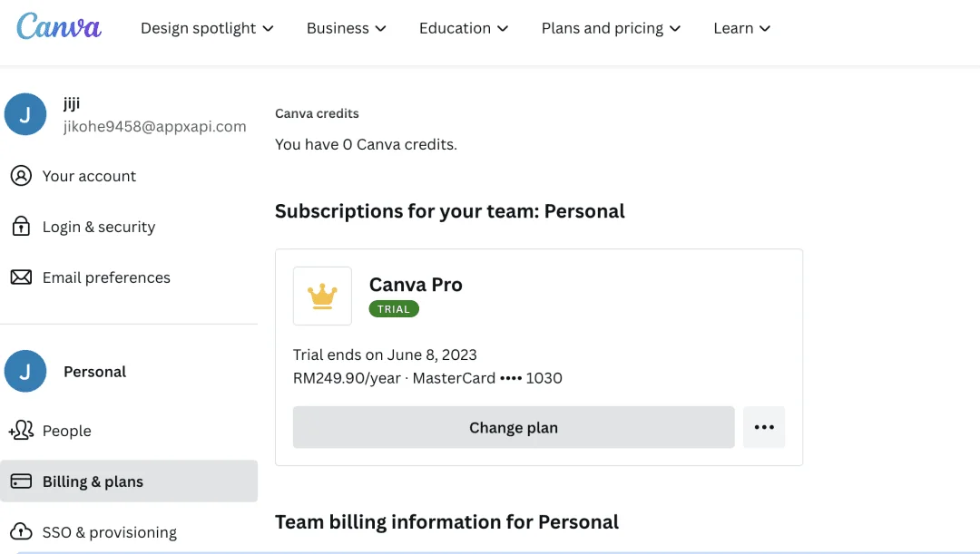980x554 pixels.
Task: Open the subscription more options menu
Action: [764, 427]
